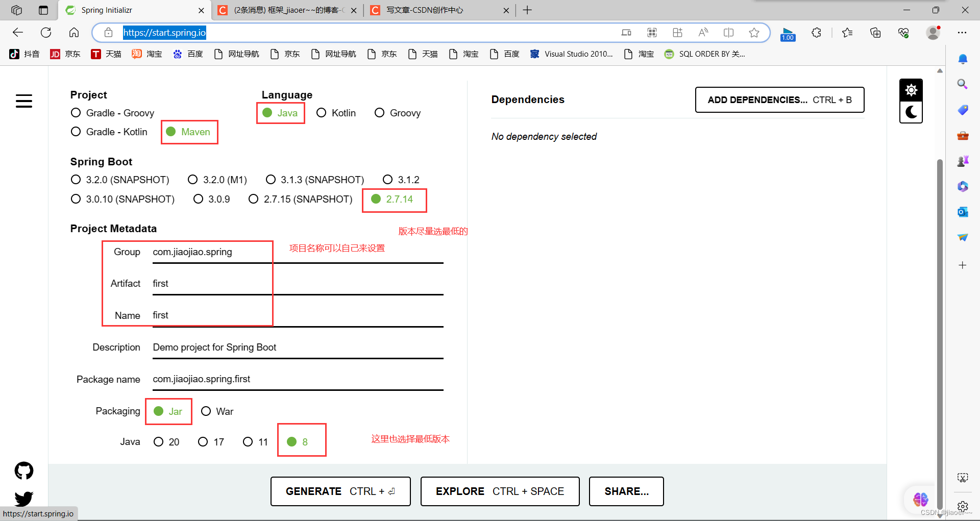Select Java version 17
This screenshot has height=521, width=980.
pyautogui.click(x=211, y=442)
